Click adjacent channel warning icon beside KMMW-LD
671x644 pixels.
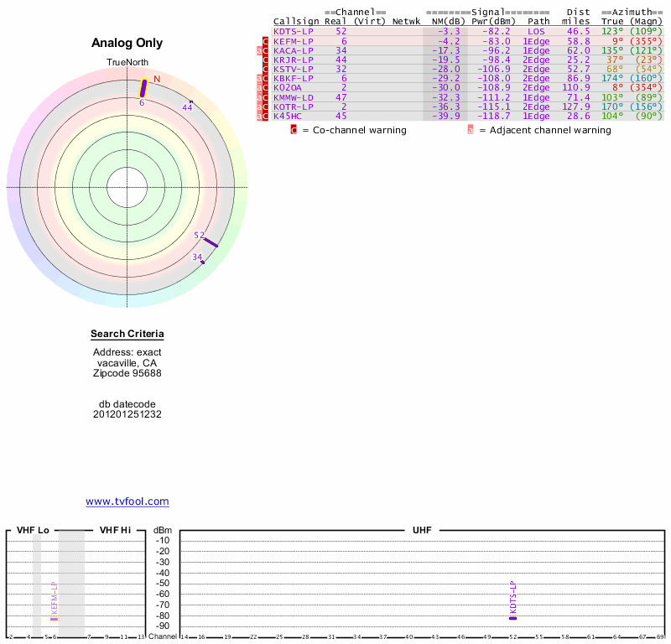pyautogui.click(x=259, y=97)
